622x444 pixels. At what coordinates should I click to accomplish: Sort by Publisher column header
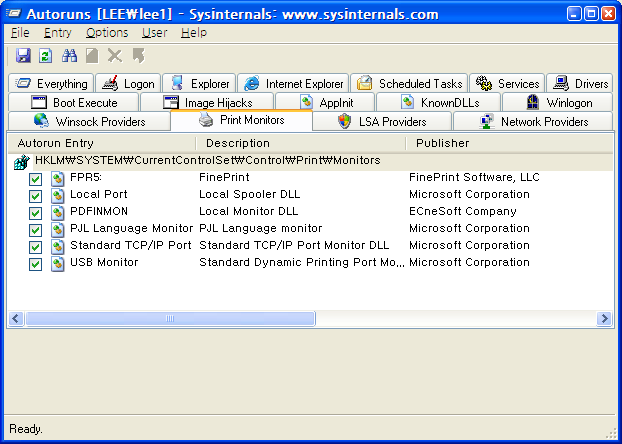pyautogui.click(x=509, y=143)
